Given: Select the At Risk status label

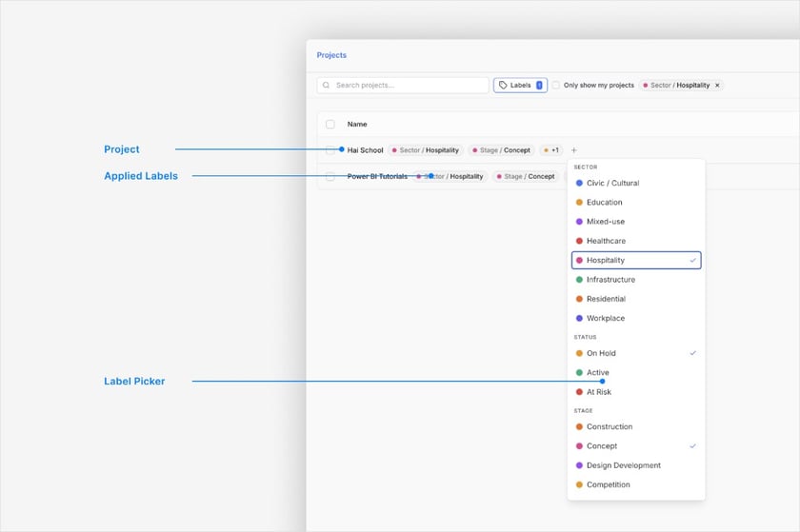Looking at the screenshot, I should [x=636, y=392].
